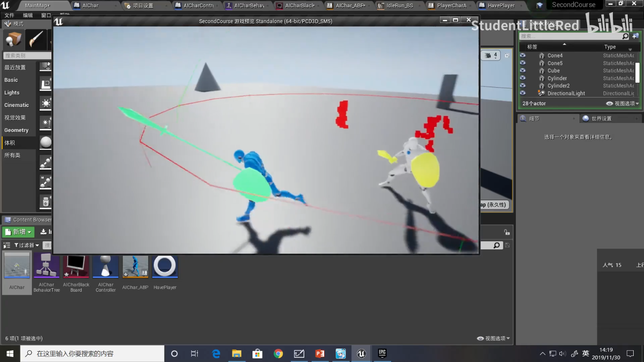644x362 pixels.
Task: Switch to the PlayerCharA tab
Action: (x=451, y=6)
